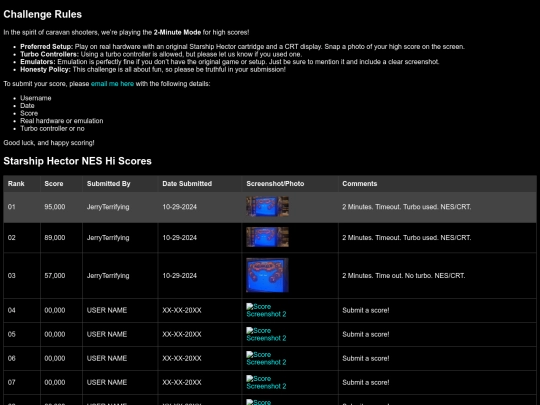Click the 10-29-2024 date in rank 02 row

179,238
